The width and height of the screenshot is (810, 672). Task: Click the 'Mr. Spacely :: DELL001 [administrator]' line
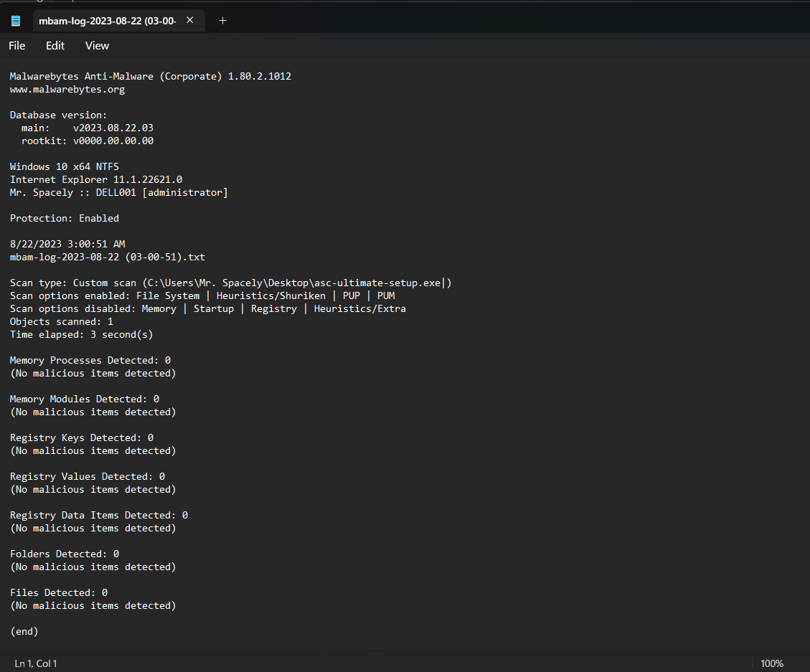tap(119, 192)
